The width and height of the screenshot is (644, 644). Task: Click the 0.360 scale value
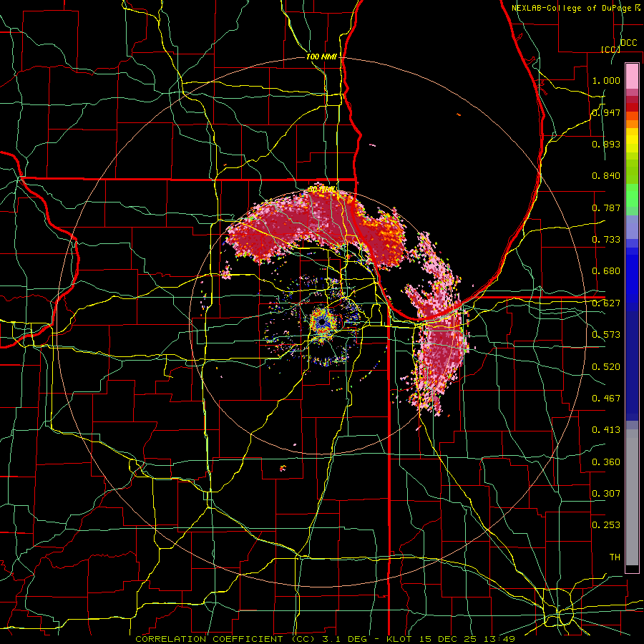click(606, 462)
